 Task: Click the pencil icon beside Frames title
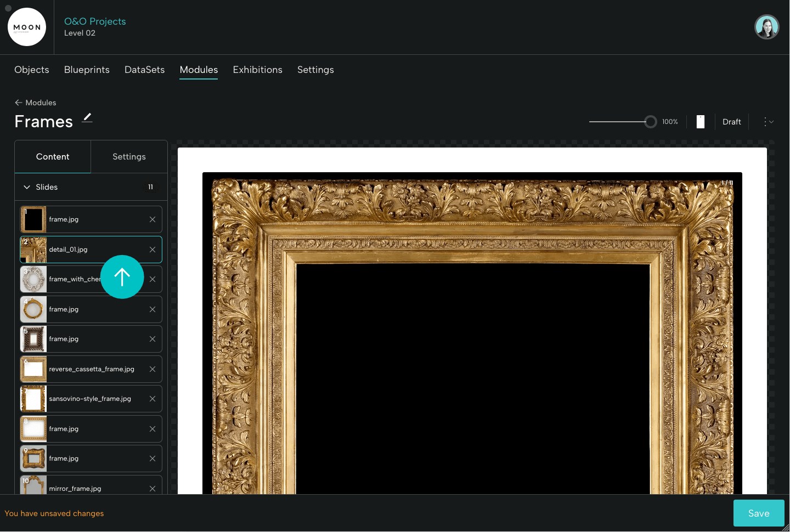coord(87,118)
